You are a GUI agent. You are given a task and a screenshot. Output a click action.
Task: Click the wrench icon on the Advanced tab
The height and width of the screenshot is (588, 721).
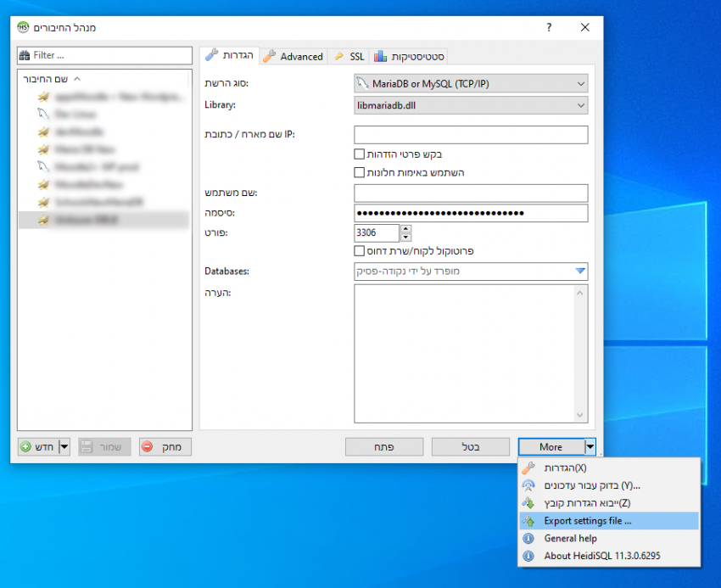(x=269, y=56)
